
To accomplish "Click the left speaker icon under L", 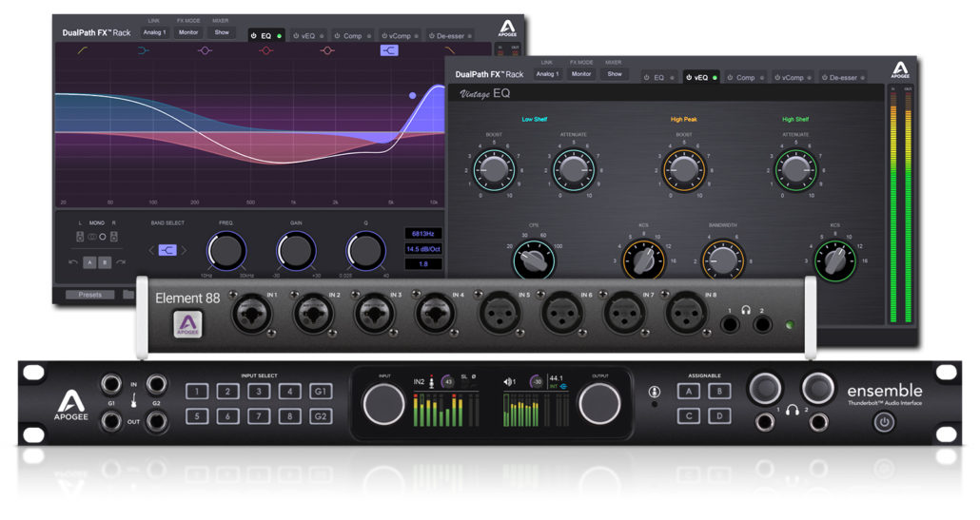I will click(80, 237).
